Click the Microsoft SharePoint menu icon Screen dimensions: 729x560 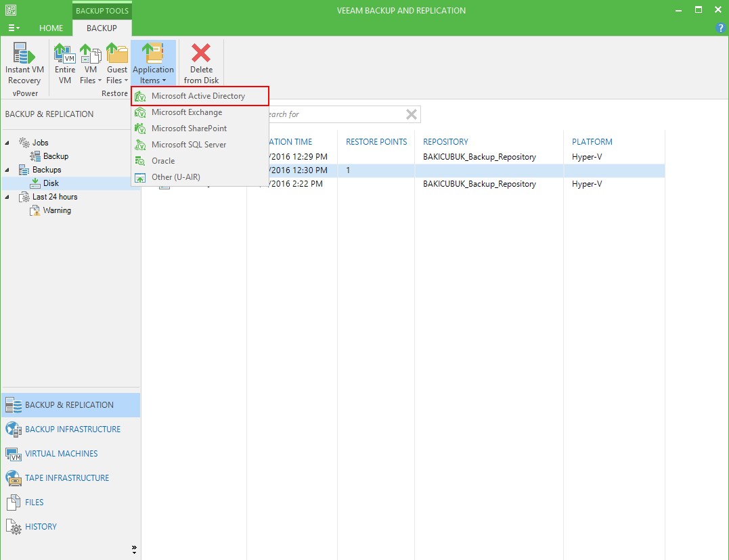140,129
